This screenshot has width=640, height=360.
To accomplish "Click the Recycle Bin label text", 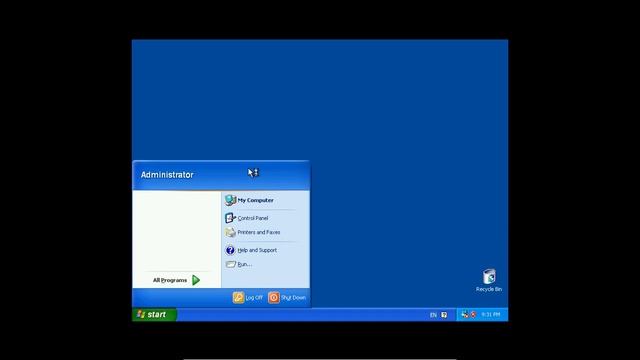I will [489, 289].
